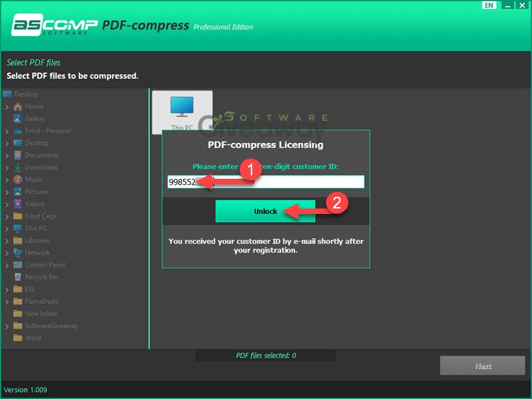Select the Recycle Bin label

41,278
